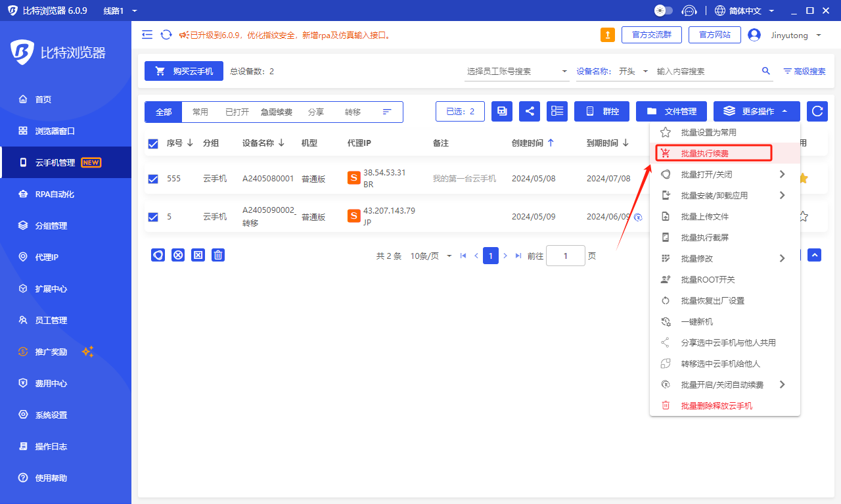841x504 pixels.
Task: Switch to the 常用 tab
Action: 200,112
